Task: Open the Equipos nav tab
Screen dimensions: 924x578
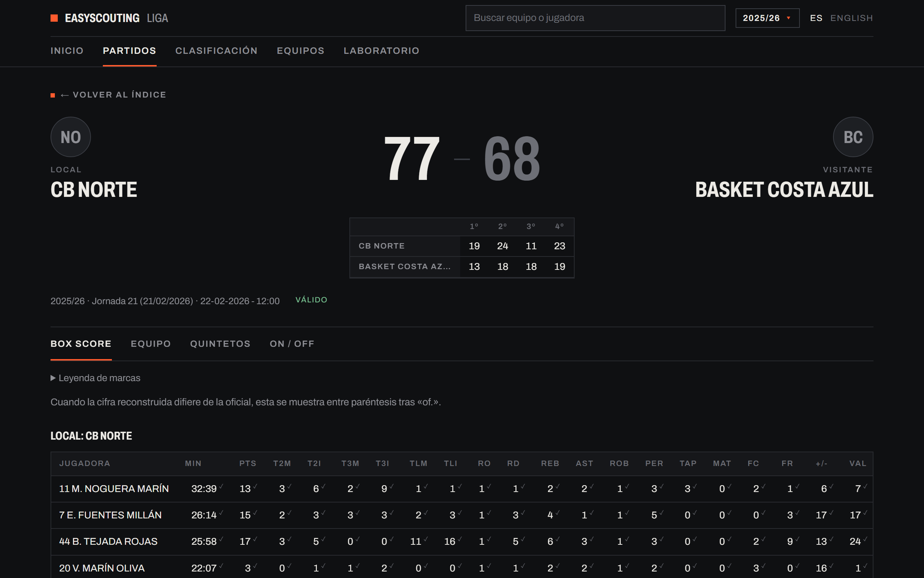Action: click(x=301, y=51)
